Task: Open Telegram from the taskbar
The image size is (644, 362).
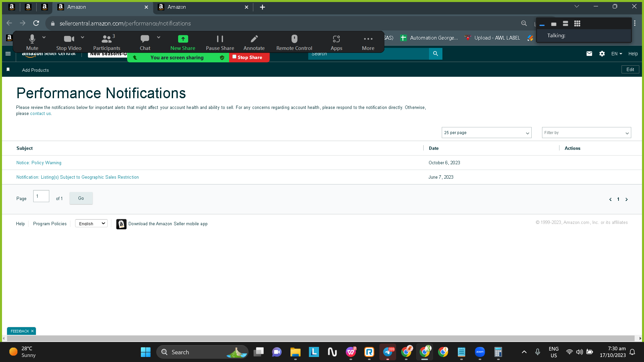Action: coord(388,352)
